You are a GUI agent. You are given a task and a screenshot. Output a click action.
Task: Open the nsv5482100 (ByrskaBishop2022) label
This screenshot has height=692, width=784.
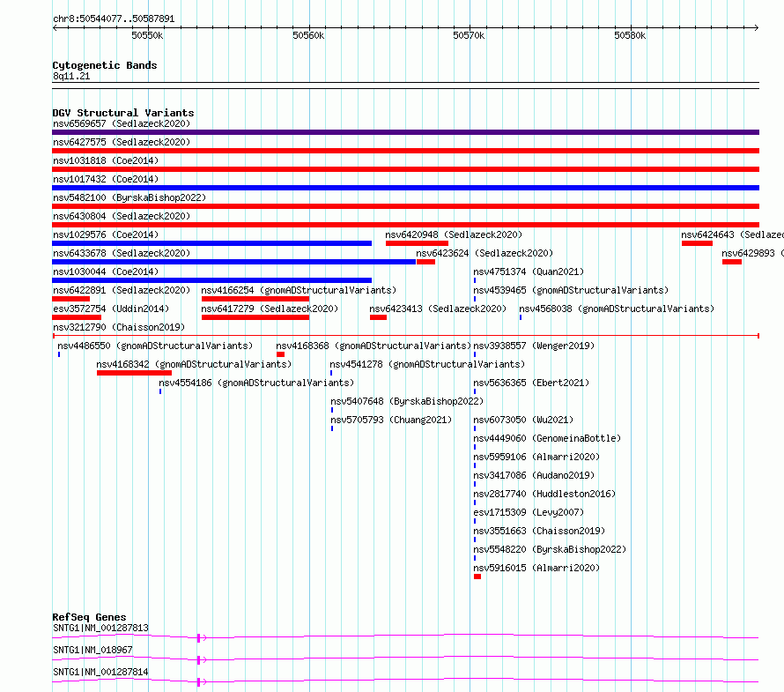click(x=129, y=197)
